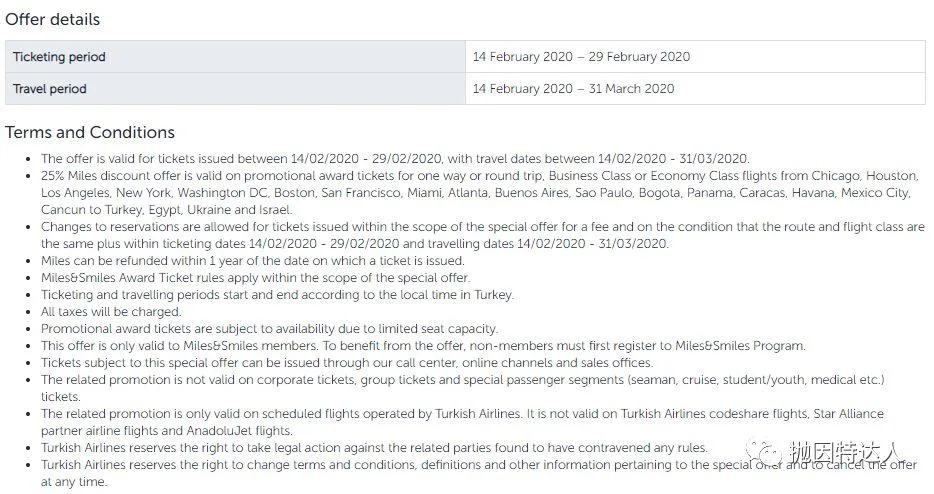Click the 14 February – 29 February 2020 value
The width and height of the screenshot is (934, 494).
click(581, 57)
